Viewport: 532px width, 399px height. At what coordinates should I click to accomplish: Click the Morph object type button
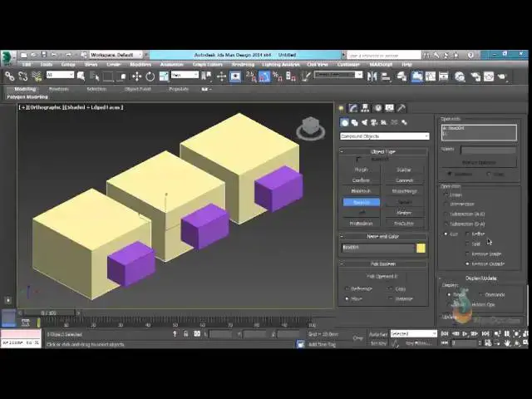tap(362, 170)
